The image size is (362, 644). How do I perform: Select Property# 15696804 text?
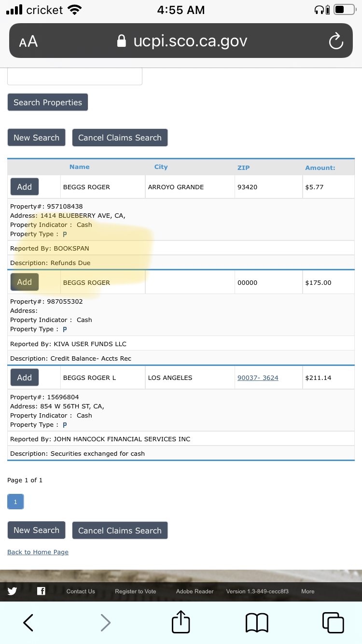(x=44, y=397)
